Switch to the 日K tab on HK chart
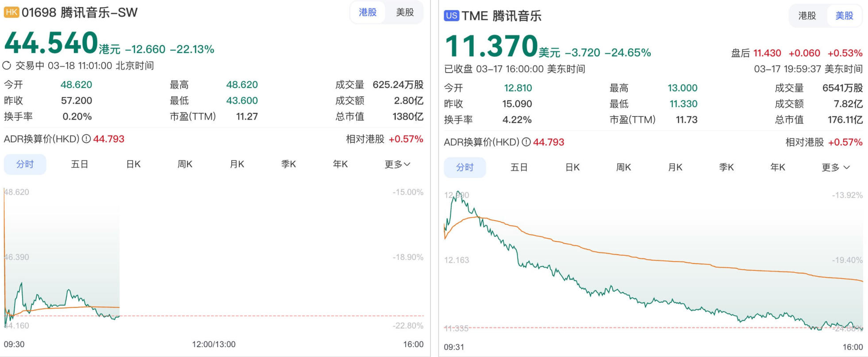The height and width of the screenshot is (357, 868). (x=132, y=164)
